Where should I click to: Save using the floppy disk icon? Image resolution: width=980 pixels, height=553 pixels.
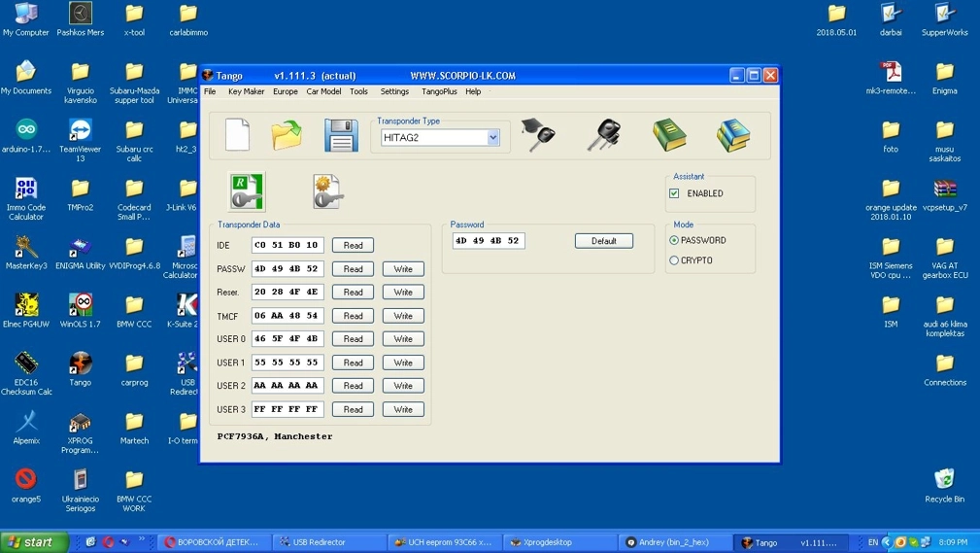pos(341,135)
